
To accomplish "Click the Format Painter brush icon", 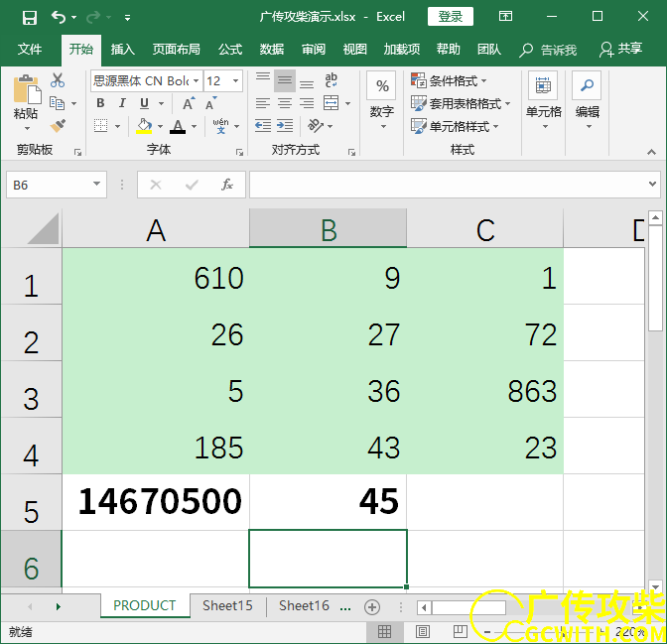I will (x=58, y=125).
